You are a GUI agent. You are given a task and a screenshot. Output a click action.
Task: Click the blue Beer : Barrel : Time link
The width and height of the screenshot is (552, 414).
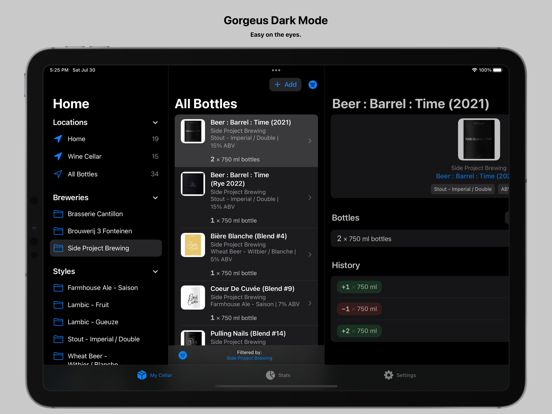pyautogui.click(x=472, y=176)
